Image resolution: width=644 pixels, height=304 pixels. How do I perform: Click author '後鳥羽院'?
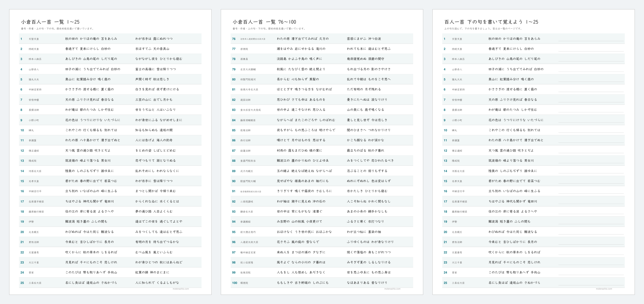pyautogui.click(x=245, y=273)
